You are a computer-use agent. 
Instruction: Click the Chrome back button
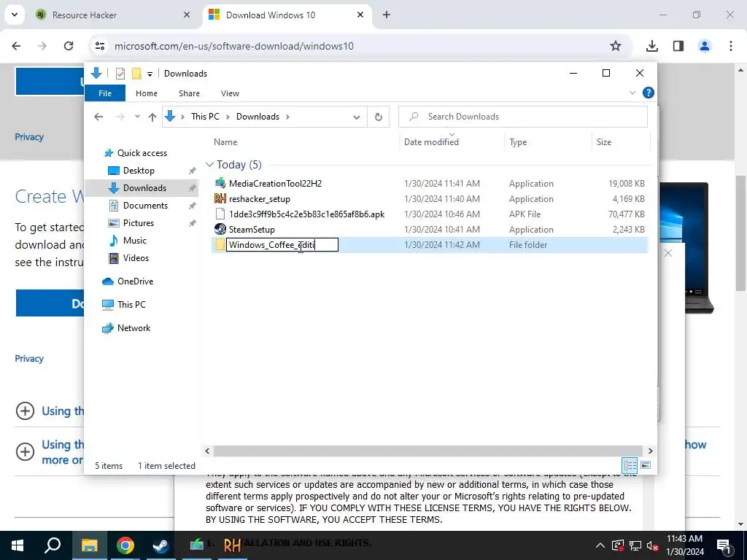tap(16, 46)
